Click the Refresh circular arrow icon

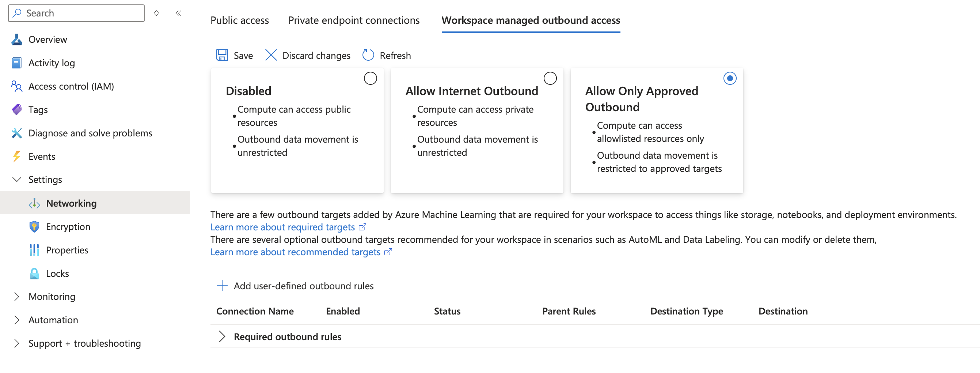pos(368,55)
